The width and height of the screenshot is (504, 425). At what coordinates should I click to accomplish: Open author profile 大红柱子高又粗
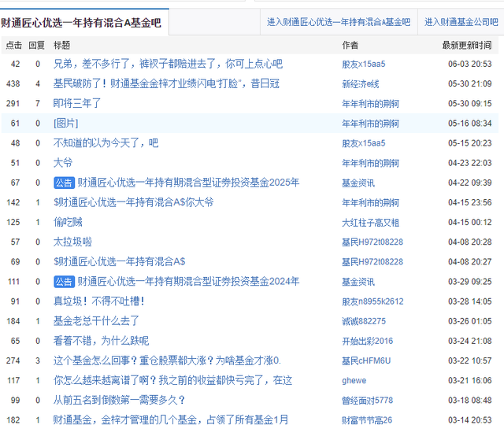pos(371,223)
